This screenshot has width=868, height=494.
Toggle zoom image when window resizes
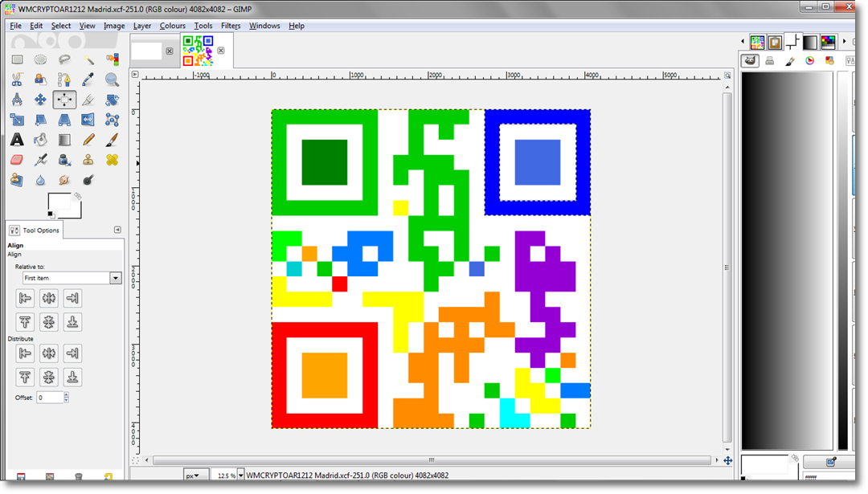click(x=727, y=75)
